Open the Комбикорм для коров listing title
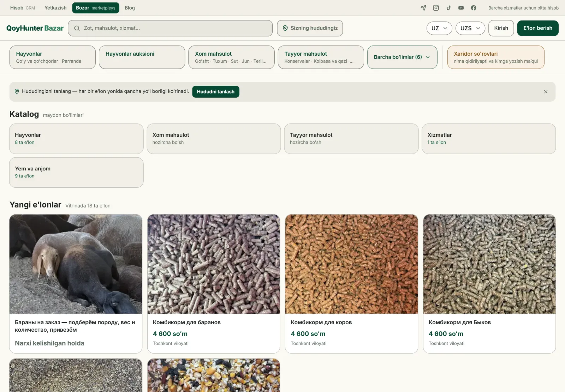 [321, 322]
